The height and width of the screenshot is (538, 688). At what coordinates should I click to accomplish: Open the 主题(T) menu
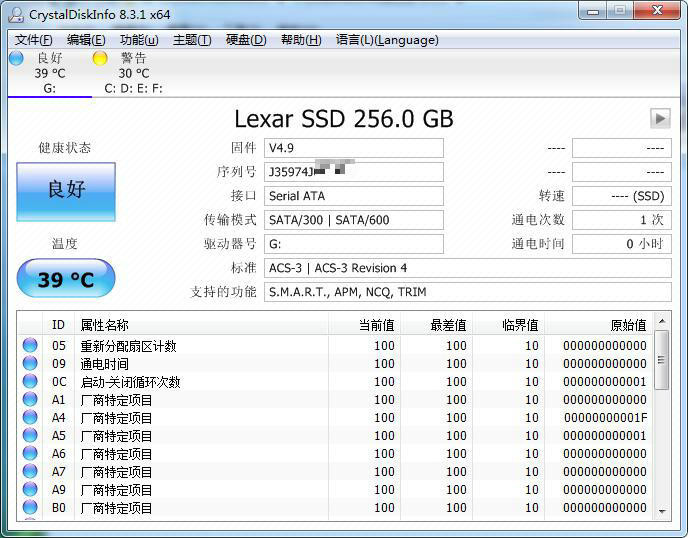pos(192,40)
